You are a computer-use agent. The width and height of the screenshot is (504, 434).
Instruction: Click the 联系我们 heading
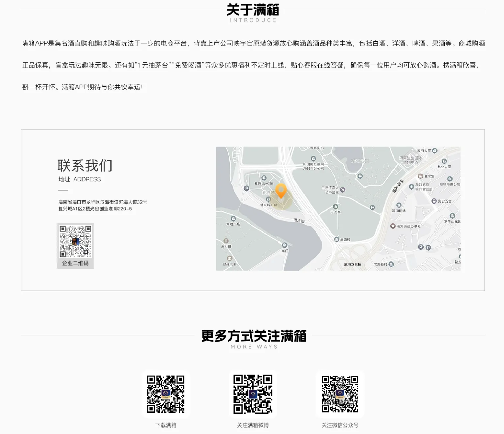(85, 166)
